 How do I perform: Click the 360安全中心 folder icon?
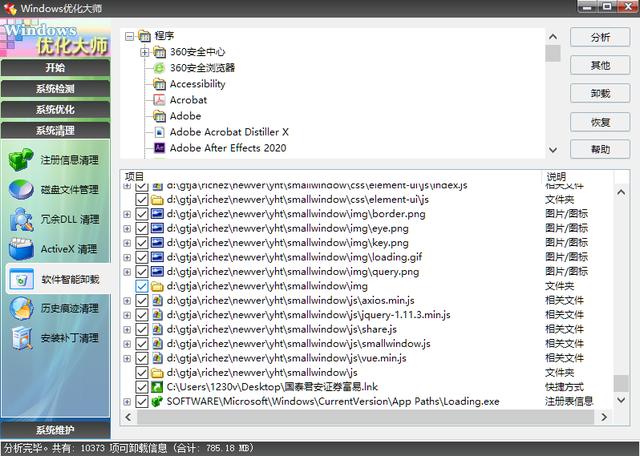point(159,52)
